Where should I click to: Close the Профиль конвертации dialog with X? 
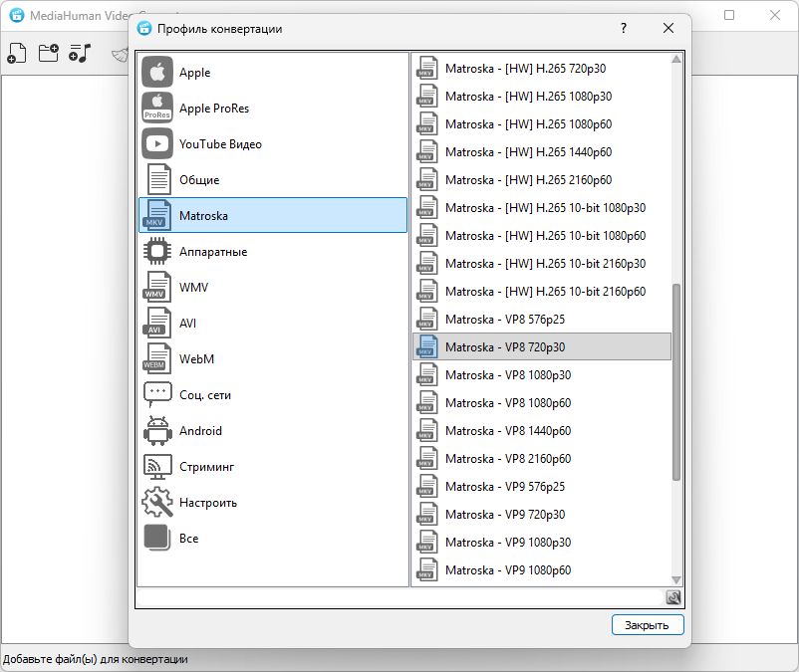pyautogui.click(x=668, y=28)
